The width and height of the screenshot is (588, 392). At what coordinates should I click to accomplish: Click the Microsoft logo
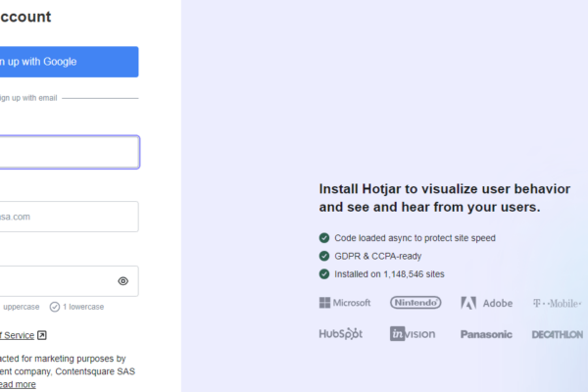(345, 303)
